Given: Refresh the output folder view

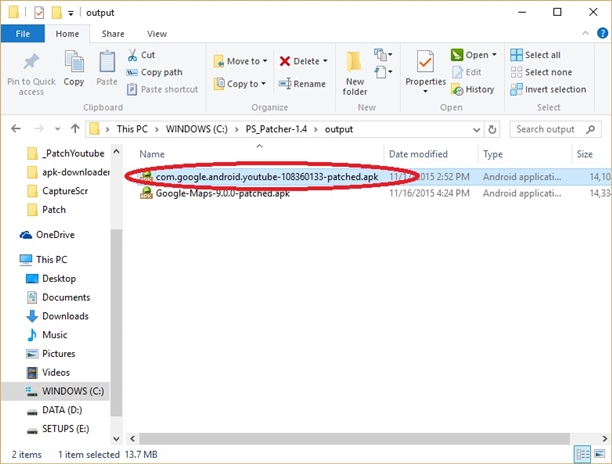Looking at the screenshot, I should click(x=492, y=129).
